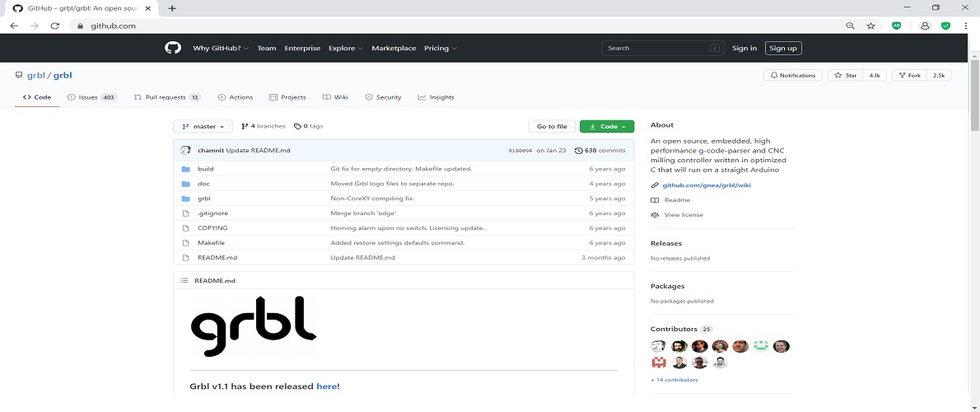The image size is (980, 412).
Task: Open a new browser tab
Action: (x=172, y=8)
